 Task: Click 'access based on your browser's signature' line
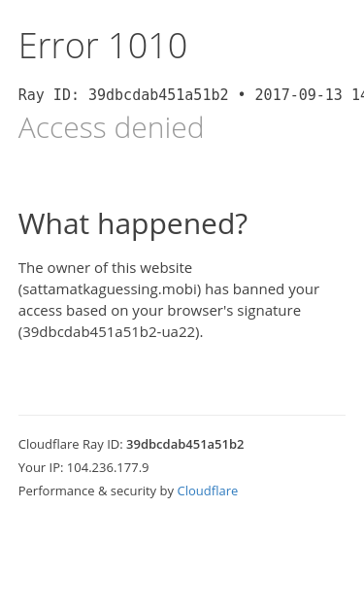click(159, 311)
